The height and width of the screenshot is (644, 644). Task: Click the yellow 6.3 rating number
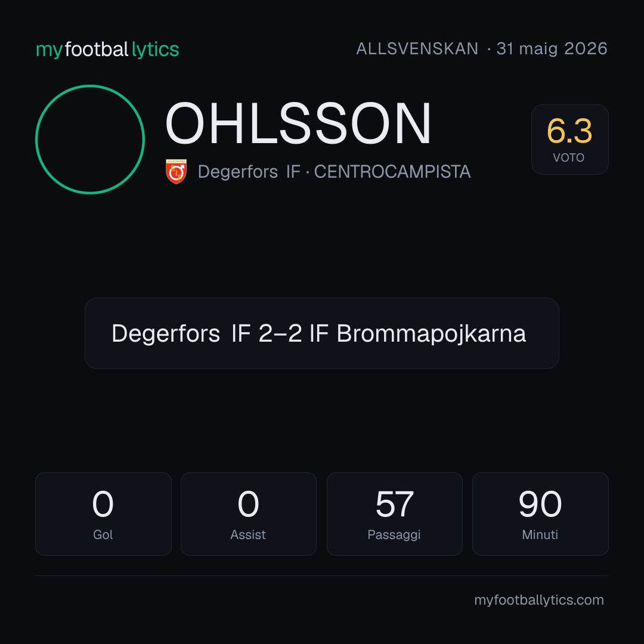[569, 131]
